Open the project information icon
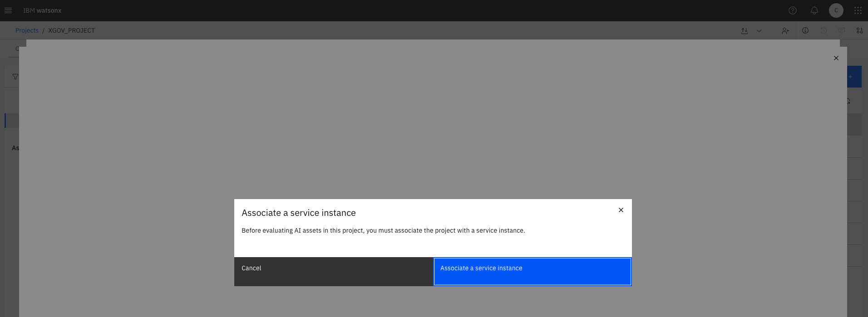Screen dimensions: 868x317 805,30
